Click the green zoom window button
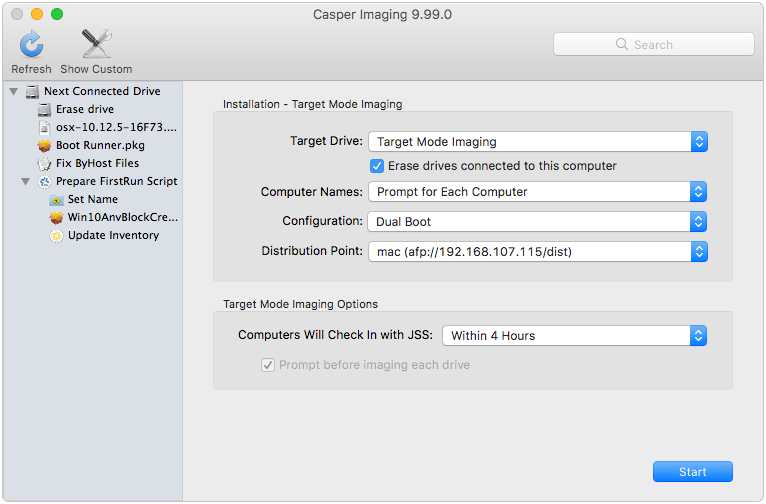 tap(57, 14)
